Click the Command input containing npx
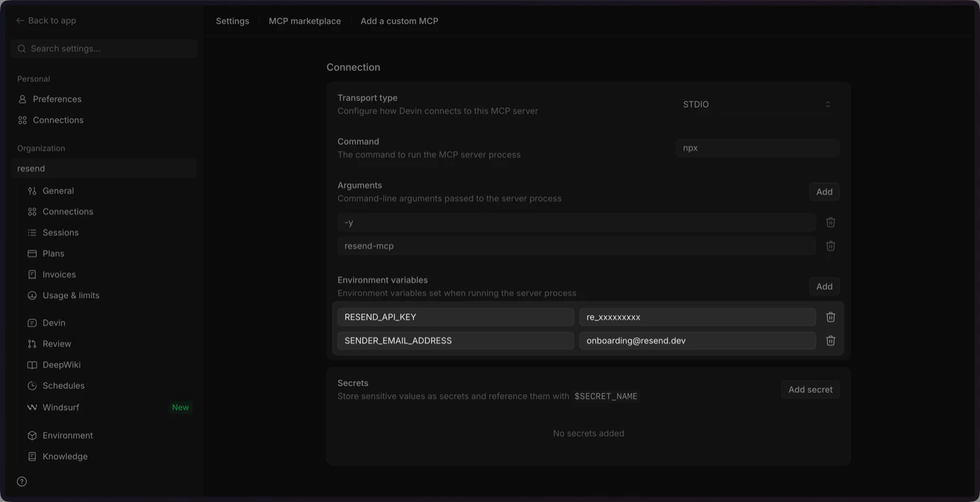This screenshot has height=502, width=980. pyautogui.click(x=757, y=148)
